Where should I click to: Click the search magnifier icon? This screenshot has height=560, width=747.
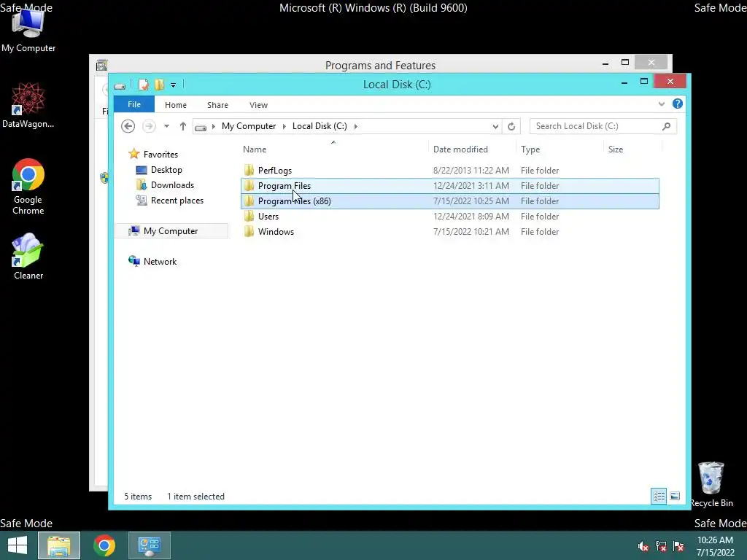tap(667, 126)
